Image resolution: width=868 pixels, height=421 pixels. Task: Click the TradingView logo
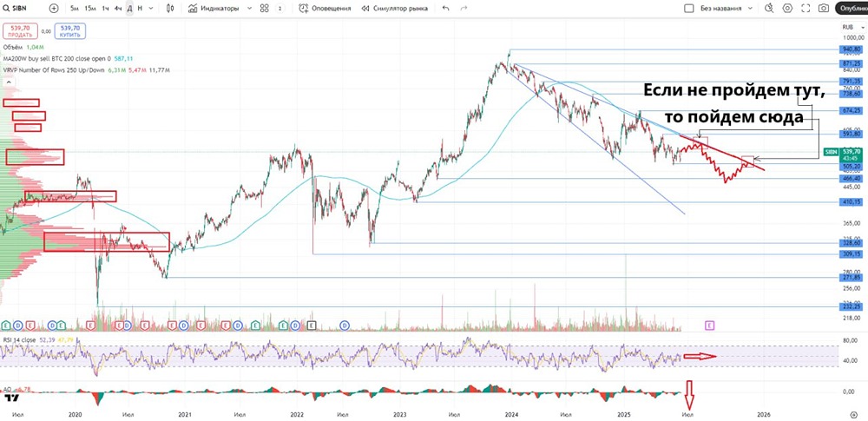pyautogui.click(x=10, y=397)
